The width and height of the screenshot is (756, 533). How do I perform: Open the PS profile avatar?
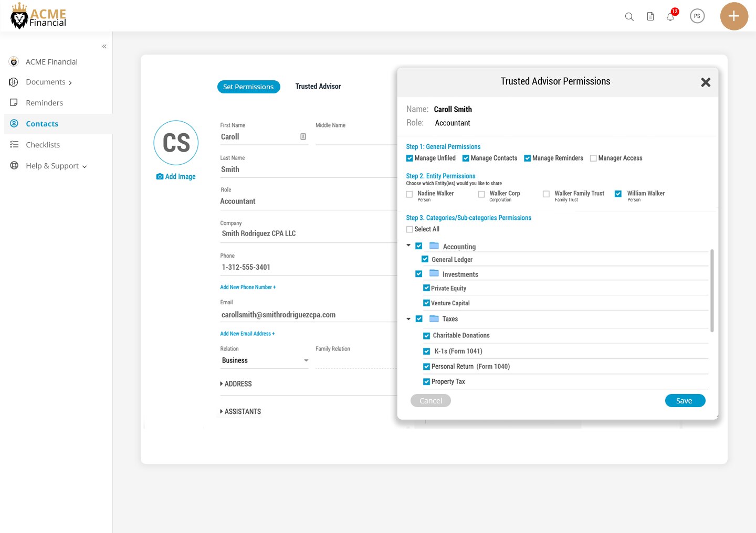tap(697, 16)
